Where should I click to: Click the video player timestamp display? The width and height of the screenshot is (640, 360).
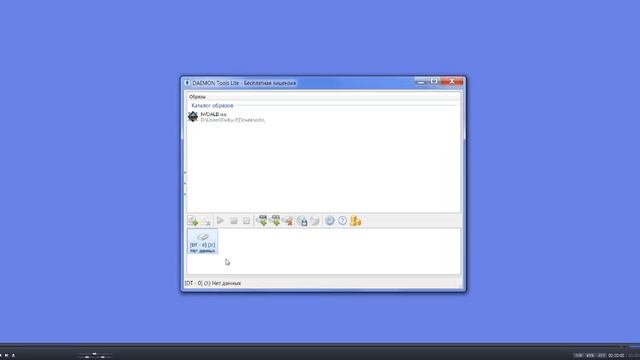click(616, 356)
